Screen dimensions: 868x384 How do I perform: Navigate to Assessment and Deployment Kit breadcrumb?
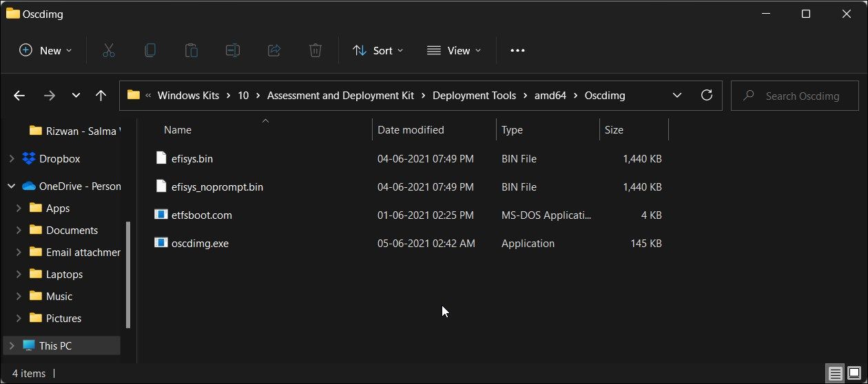(x=340, y=96)
